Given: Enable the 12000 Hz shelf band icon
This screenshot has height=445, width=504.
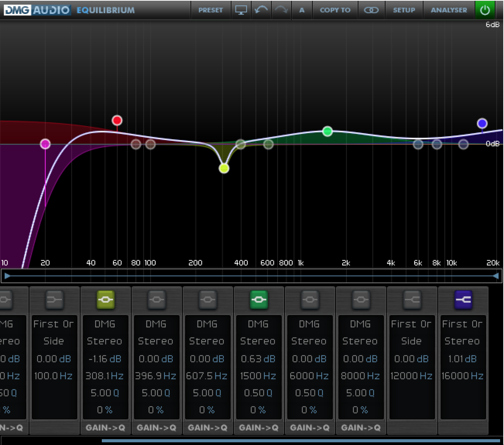Looking at the screenshot, I should click(x=412, y=300).
